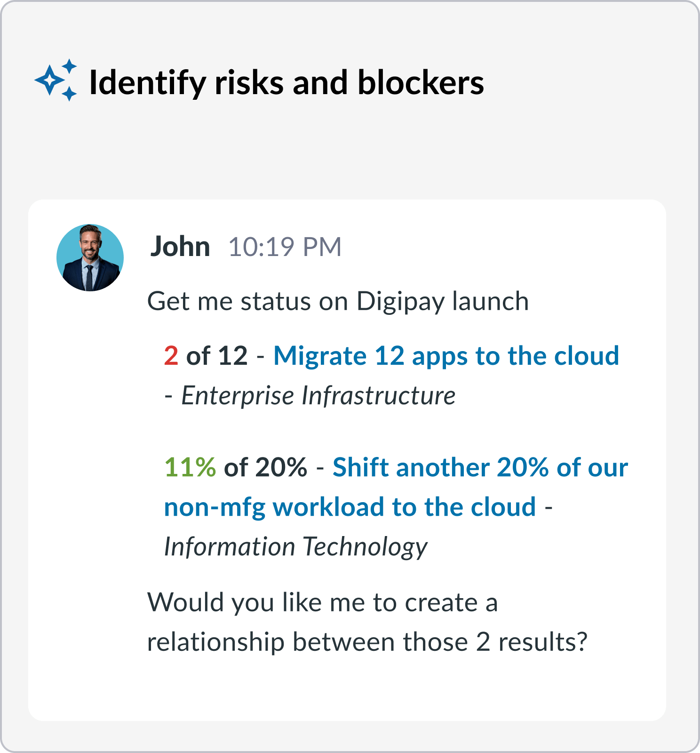
Task: Click "Would you like me to create a" text
Action: point(322,602)
